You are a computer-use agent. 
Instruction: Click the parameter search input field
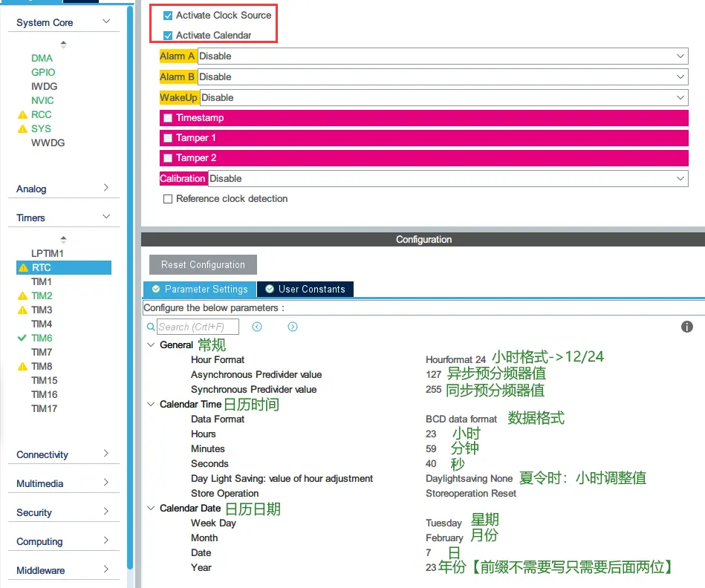(197, 327)
